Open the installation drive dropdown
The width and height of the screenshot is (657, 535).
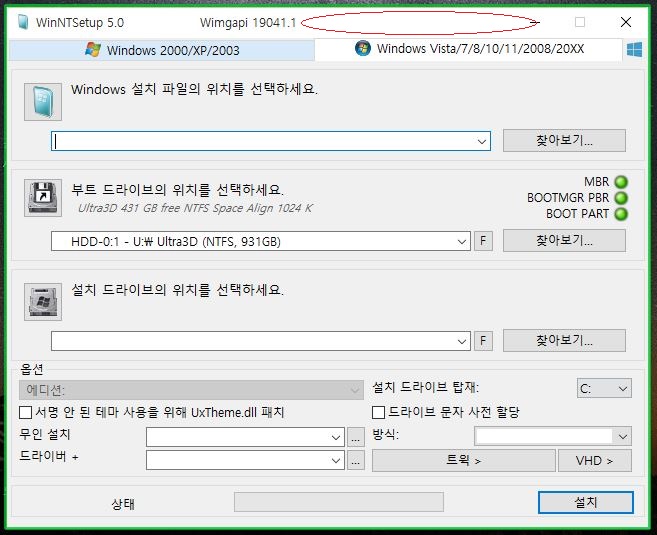coord(462,341)
